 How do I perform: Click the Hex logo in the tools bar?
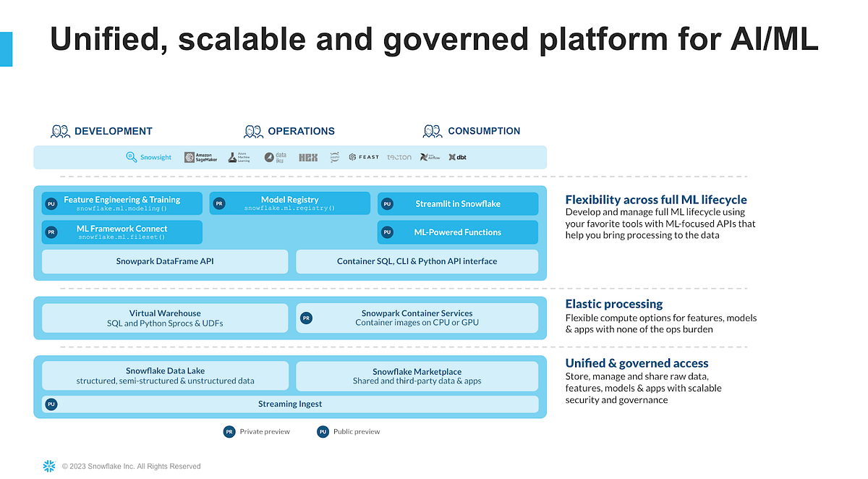[x=307, y=157]
